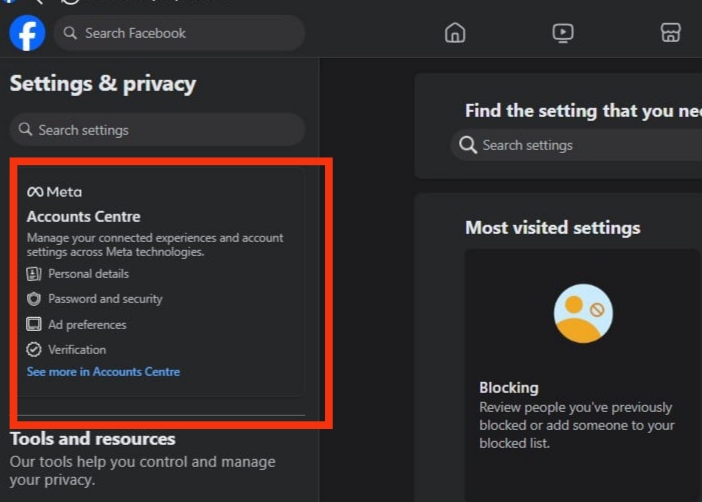Click the Blocking illustration avatar
This screenshot has height=502, width=702.
click(x=583, y=313)
